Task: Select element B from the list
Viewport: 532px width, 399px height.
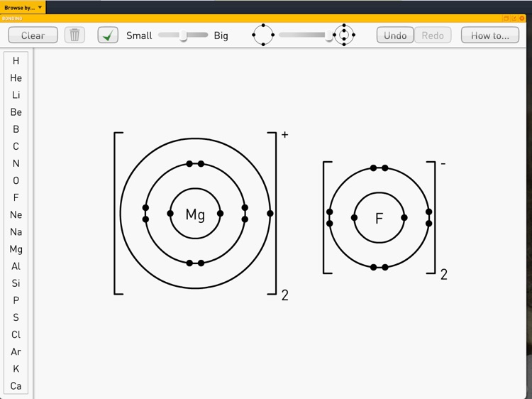Action: (x=16, y=129)
